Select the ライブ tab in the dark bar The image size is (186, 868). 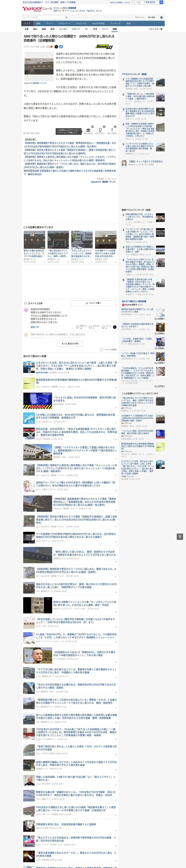(49, 24)
